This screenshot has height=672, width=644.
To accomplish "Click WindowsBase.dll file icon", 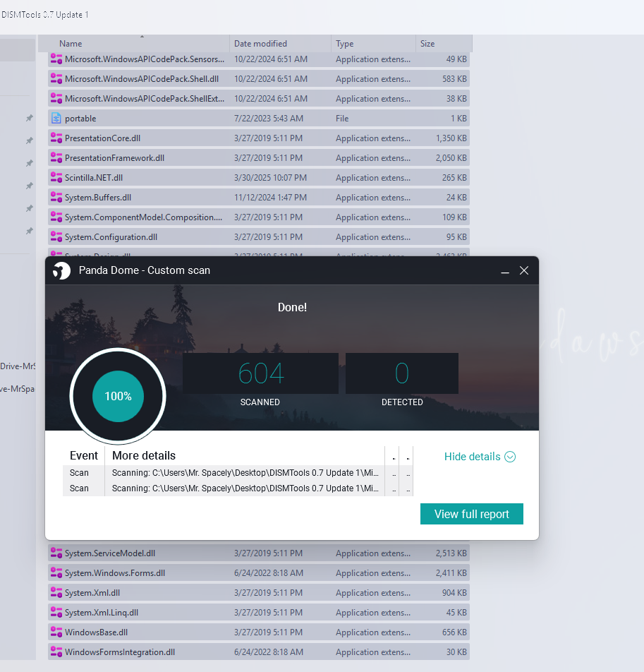I will point(56,632).
